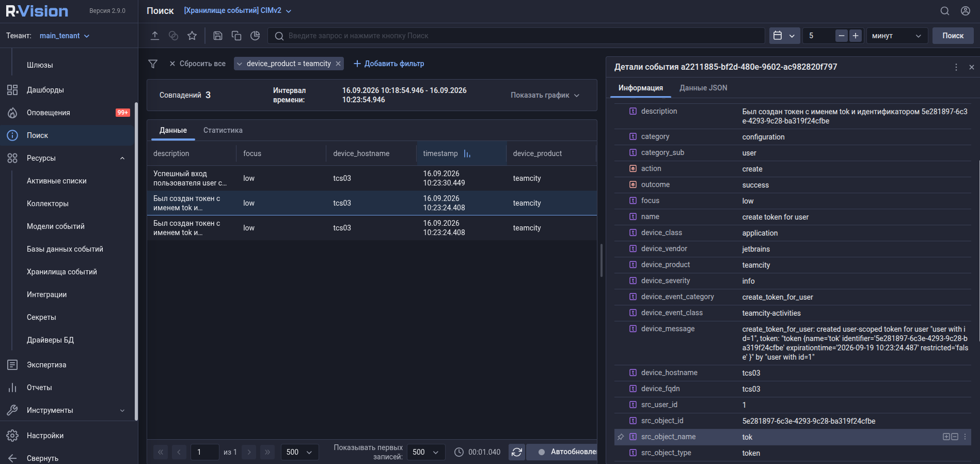
Task: Exclude src_object_name value with minus icon
Action: (955, 437)
